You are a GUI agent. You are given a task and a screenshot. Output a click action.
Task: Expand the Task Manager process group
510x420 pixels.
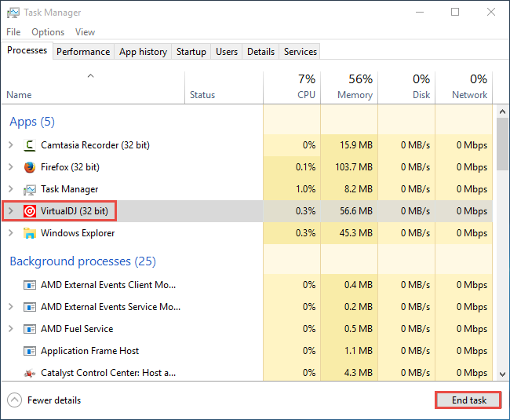click(x=11, y=189)
